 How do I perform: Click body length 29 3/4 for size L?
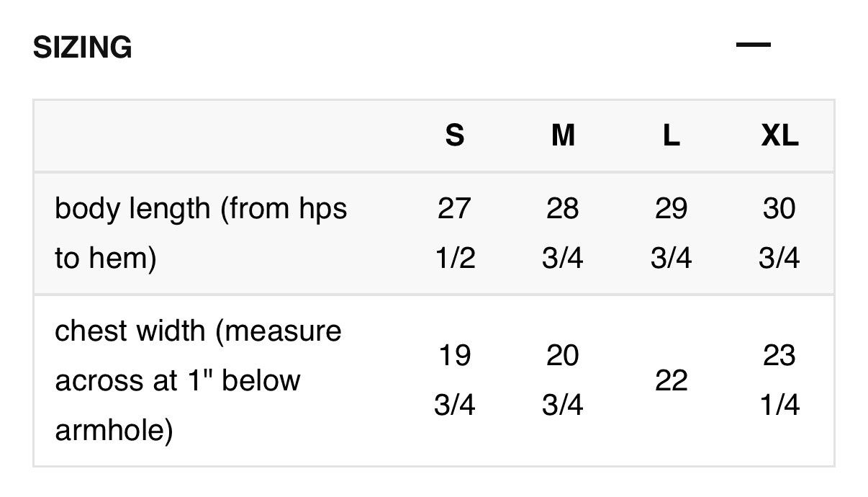pos(671,233)
